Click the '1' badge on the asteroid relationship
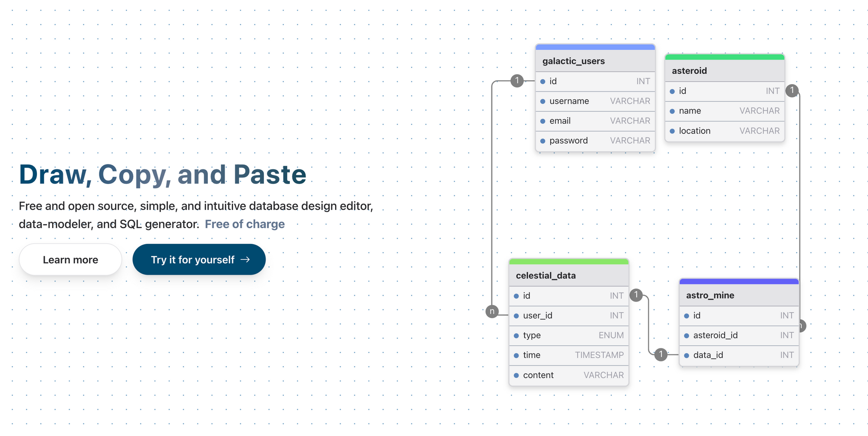 [792, 91]
